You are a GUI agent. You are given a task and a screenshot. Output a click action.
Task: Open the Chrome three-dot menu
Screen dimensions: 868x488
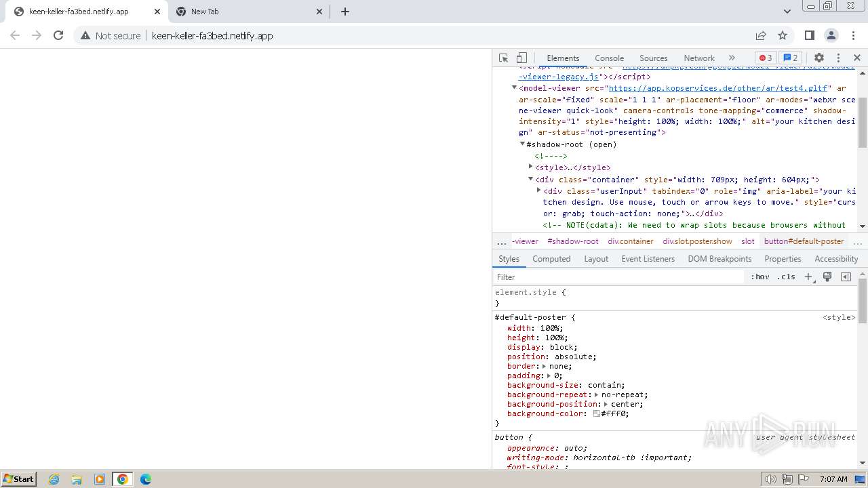point(853,35)
